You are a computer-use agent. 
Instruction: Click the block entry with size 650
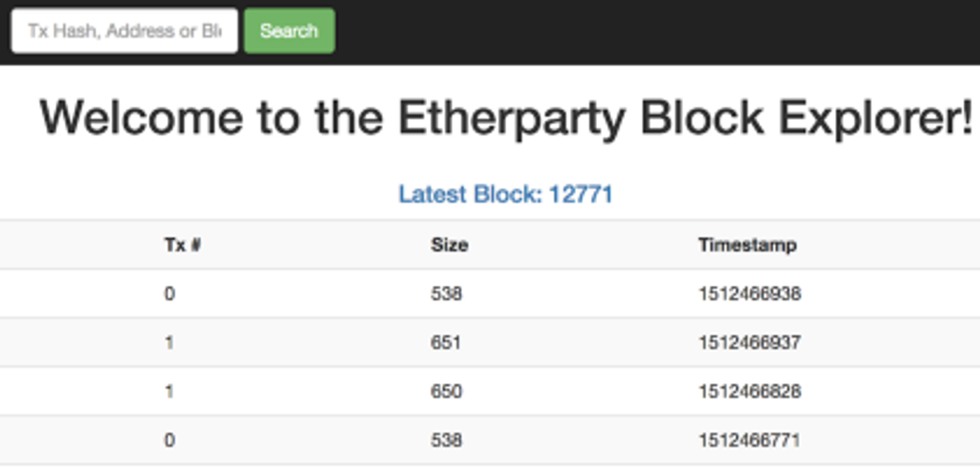[x=446, y=392]
